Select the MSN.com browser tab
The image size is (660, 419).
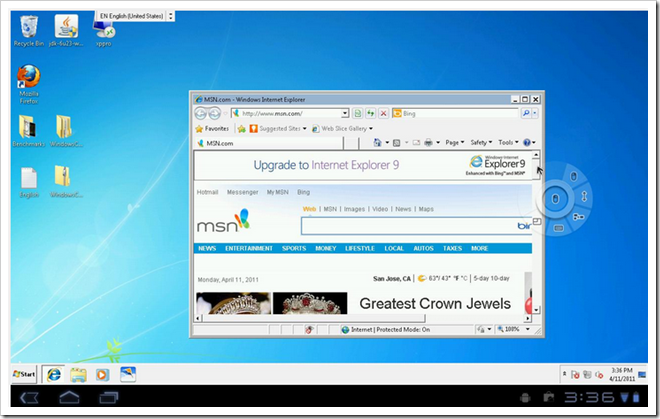[268, 143]
